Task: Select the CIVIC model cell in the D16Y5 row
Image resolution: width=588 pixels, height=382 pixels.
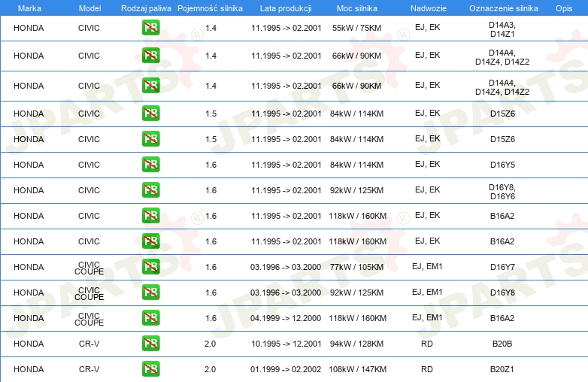Action: [x=89, y=165]
